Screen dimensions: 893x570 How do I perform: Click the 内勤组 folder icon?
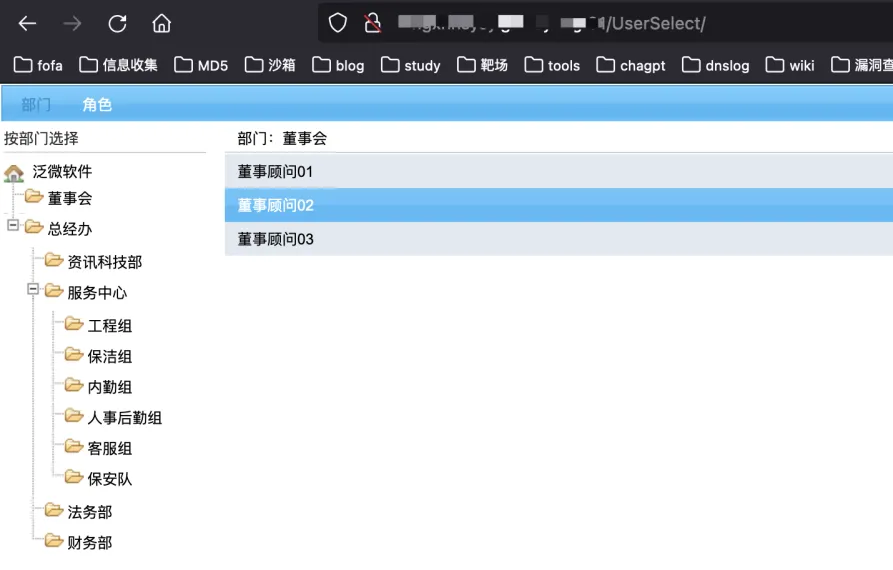(x=74, y=386)
